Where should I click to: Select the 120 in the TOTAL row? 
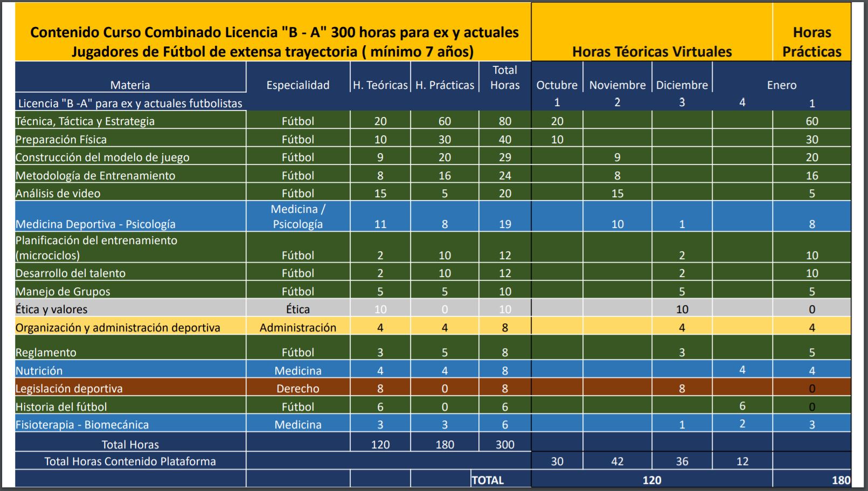(652, 480)
